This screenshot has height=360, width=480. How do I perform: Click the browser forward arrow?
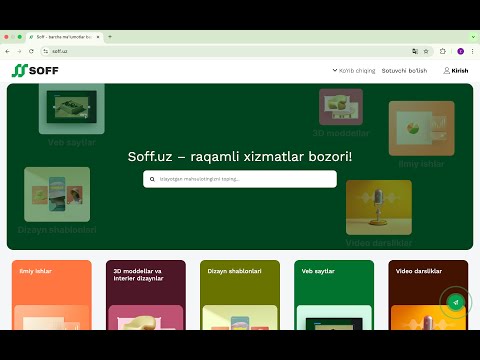coord(19,51)
